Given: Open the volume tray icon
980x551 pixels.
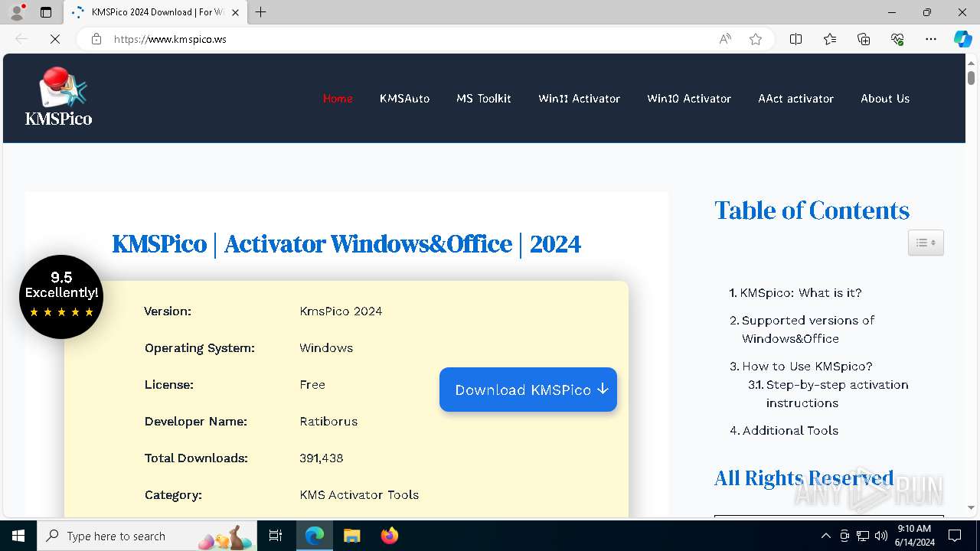Looking at the screenshot, I should coord(881,536).
